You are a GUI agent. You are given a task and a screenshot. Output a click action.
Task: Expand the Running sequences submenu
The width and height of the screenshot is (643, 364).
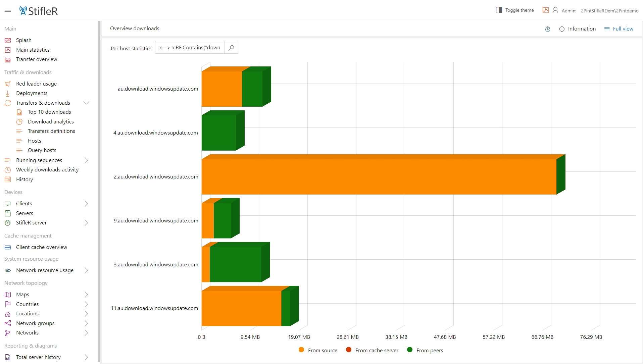[86, 160]
